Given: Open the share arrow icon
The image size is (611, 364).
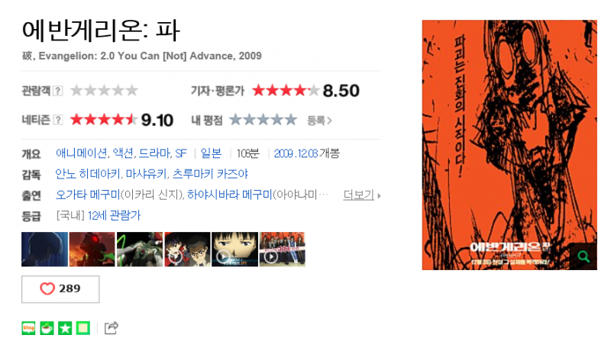Looking at the screenshot, I should 112,328.
